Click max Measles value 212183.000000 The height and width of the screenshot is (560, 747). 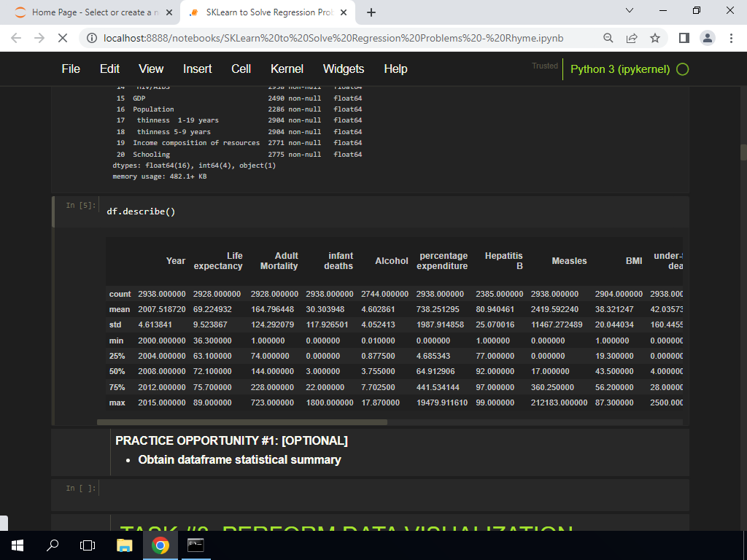tap(559, 402)
